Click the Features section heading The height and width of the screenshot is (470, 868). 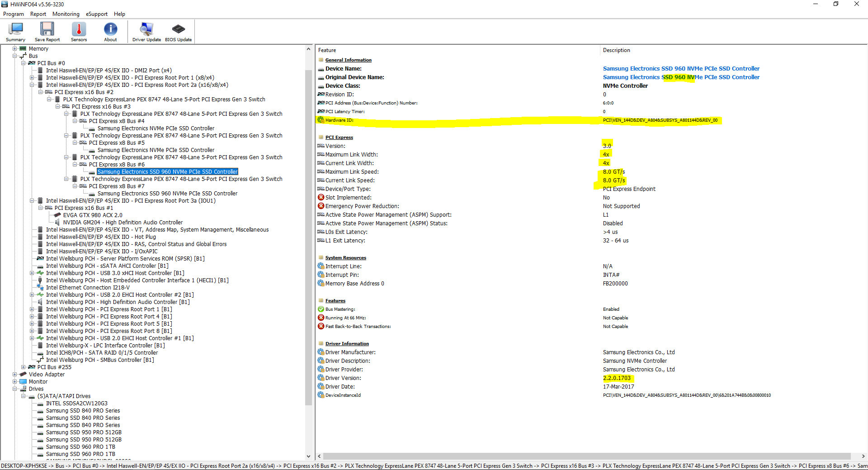tap(335, 300)
